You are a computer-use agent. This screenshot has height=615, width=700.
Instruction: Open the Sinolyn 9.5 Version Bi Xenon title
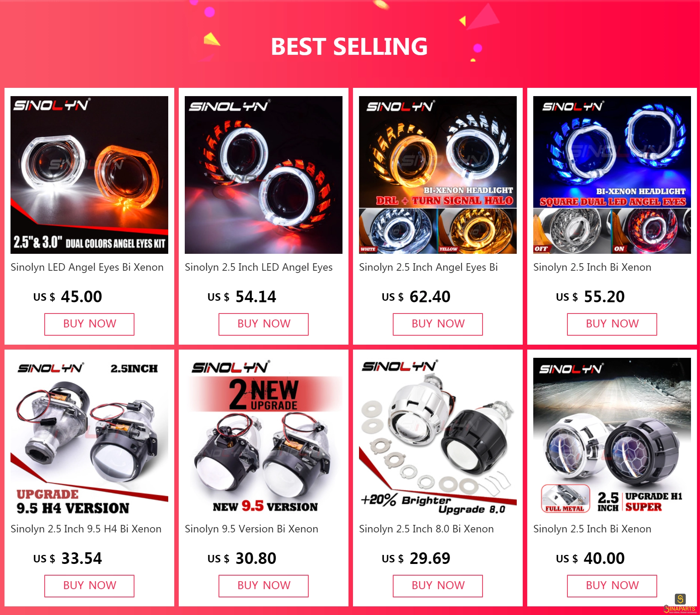[251, 529]
